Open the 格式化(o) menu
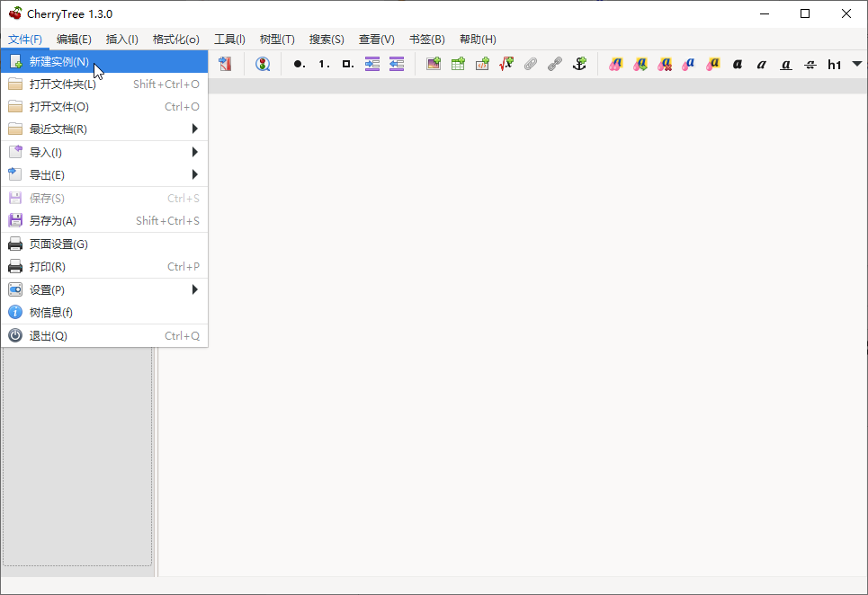 point(175,40)
